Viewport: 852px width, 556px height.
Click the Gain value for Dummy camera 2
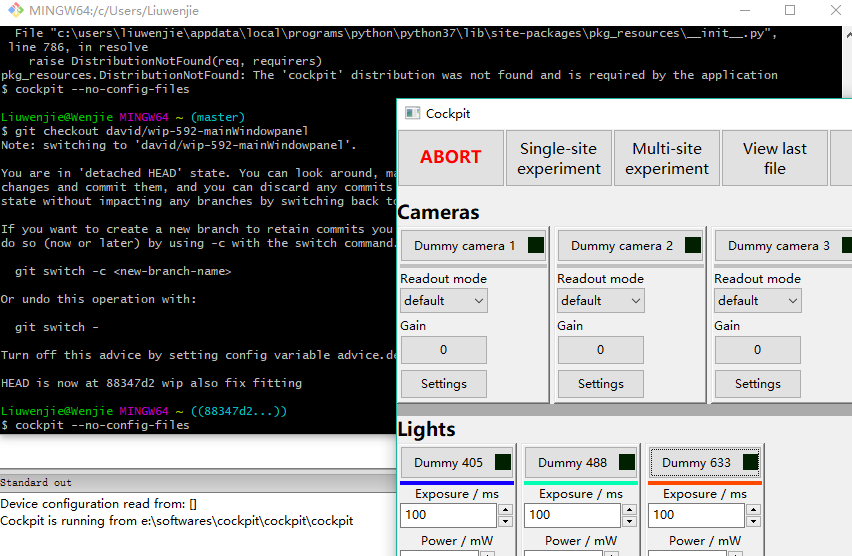601,349
